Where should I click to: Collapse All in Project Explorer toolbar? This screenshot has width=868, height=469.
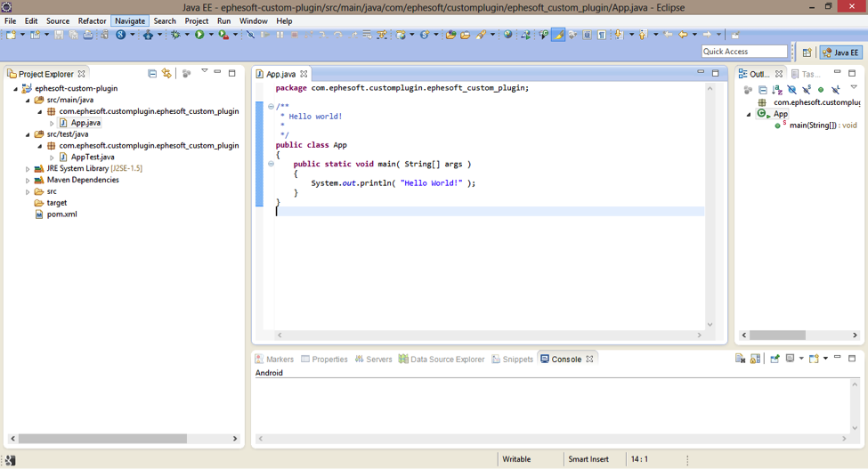coord(152,74)
